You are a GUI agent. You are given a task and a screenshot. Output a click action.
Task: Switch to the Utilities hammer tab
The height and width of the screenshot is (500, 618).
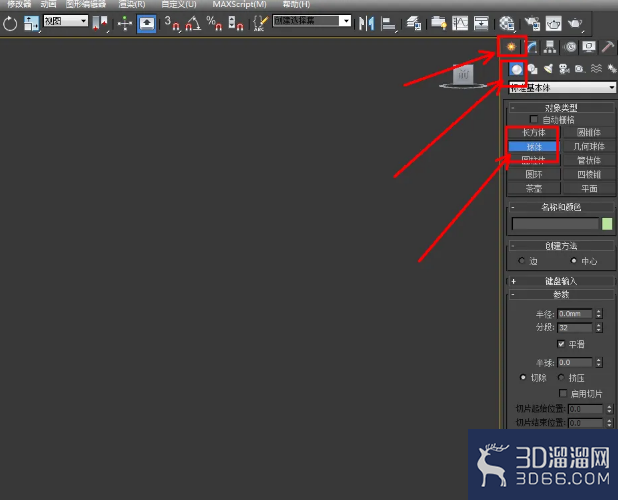pyautogui.click(x=608, y=47)
